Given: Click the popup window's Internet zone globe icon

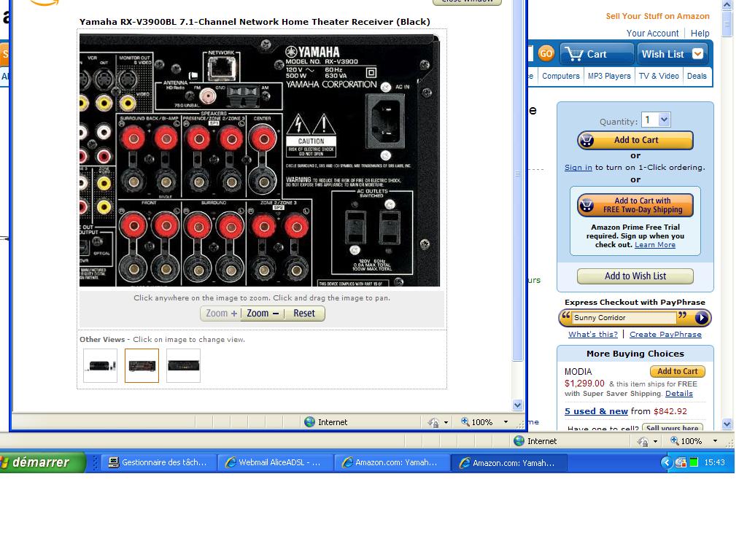Looking at the screenshot, I should [309, 422].
